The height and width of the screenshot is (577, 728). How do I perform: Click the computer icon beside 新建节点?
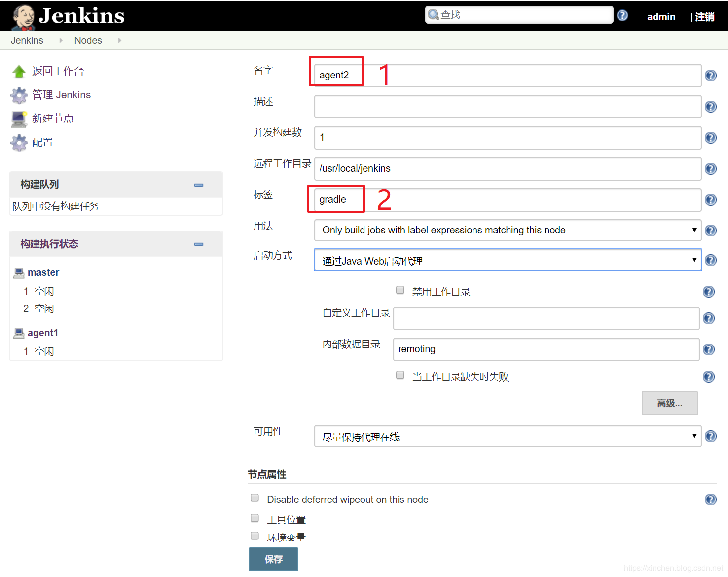[19, 119]
